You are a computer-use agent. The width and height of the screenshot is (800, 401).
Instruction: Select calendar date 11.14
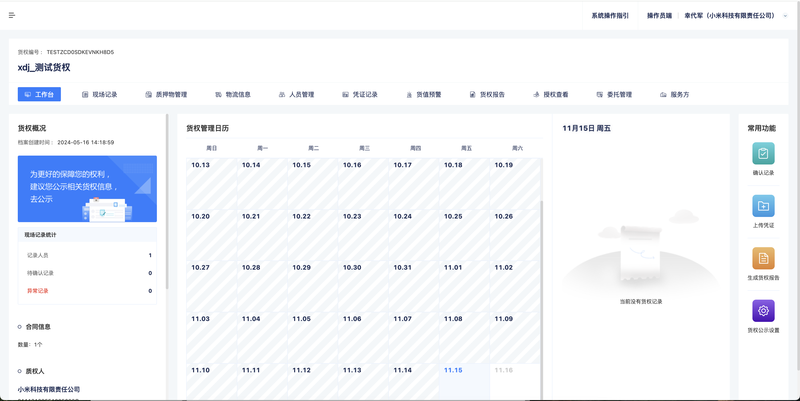coord(413,382)
